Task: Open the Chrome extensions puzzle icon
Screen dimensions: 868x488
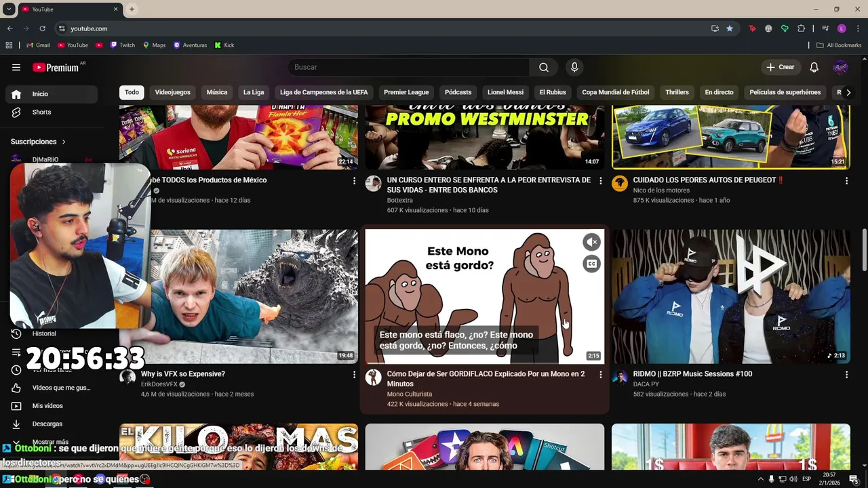Action: [802, 28]
